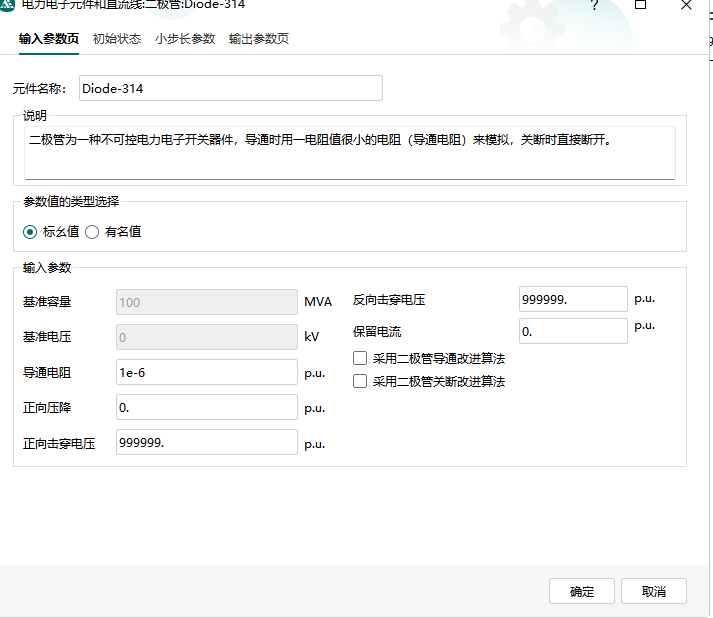Click the 元件名称 field containing Diode-314
This screenshot has height=618, width=713.
click(x=230, y=88)
